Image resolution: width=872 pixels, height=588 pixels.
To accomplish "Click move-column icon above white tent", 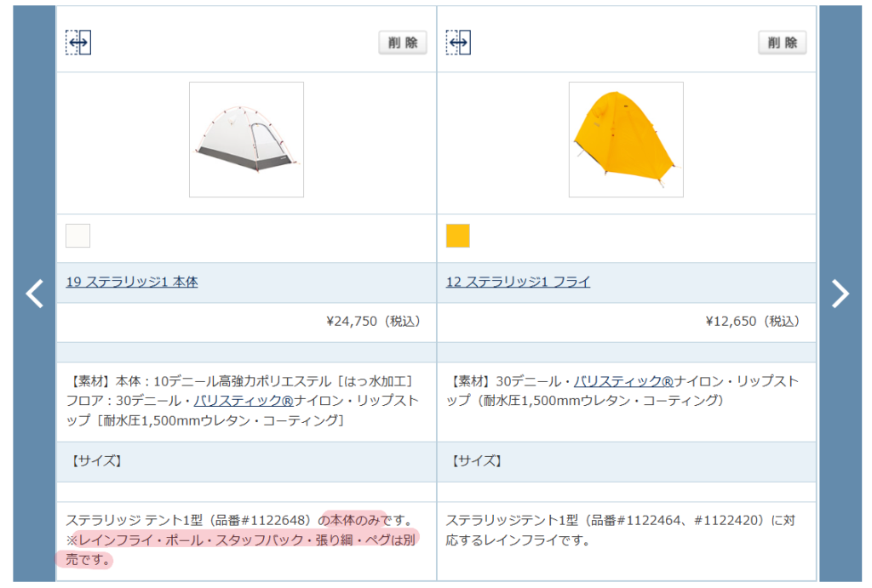I will click(x=78, y=43).
